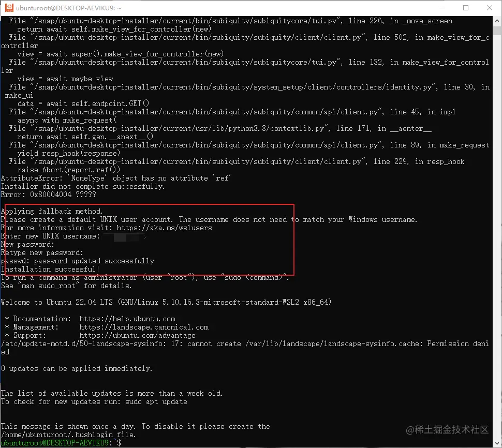502x448 pixels.
Task: Click 'return await self.make_view_for_controller(new)' line
Action: point(114,29)
